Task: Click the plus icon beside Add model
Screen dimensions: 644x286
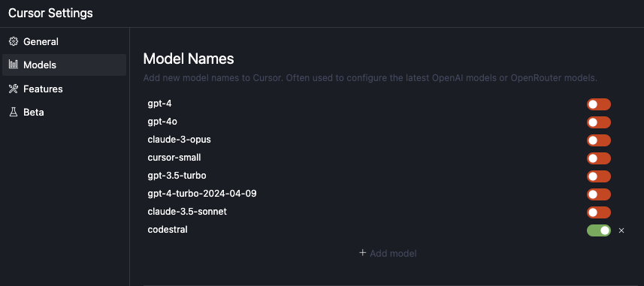Action: pyautogui.click(x=363, y=253)
